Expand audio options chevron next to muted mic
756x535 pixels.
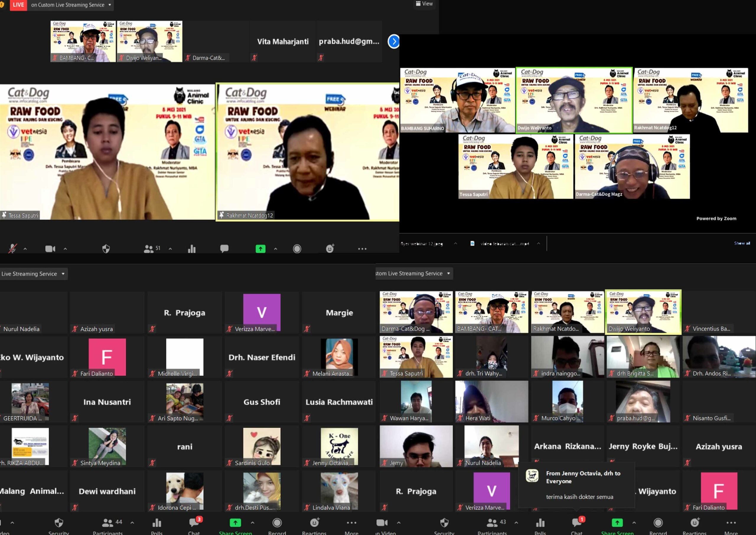coord(25,249)
